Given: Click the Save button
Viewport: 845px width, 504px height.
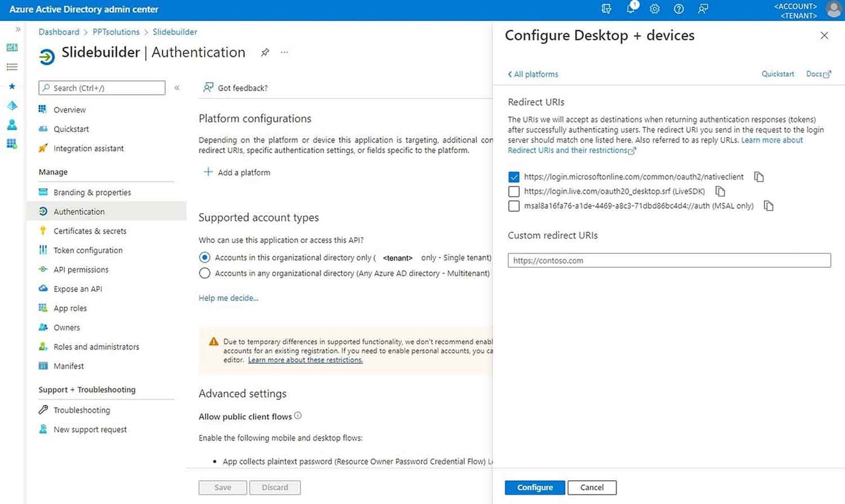Looking at the screenshot, I should (x=222, y=488).
